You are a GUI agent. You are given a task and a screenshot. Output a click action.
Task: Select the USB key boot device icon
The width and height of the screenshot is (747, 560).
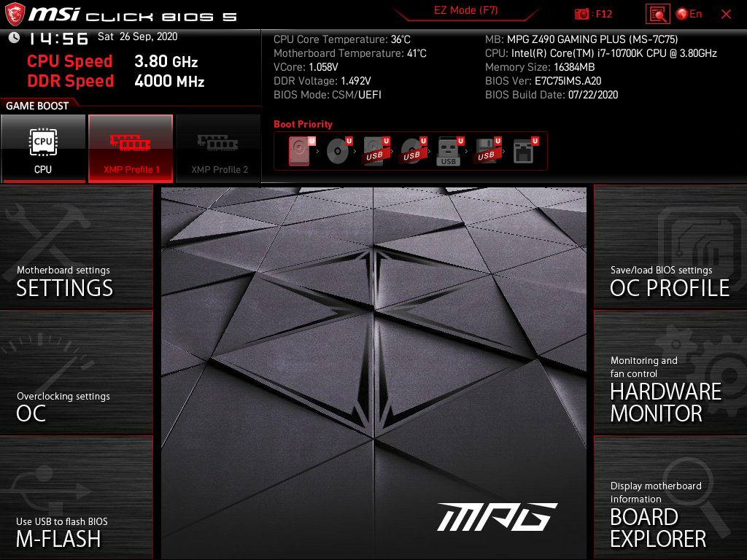[449, 151]
